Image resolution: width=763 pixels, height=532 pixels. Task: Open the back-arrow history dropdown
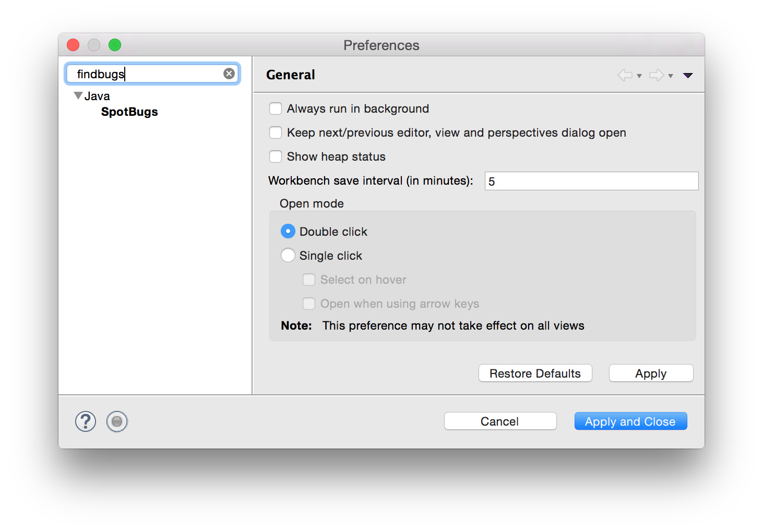tap(639, 77)
